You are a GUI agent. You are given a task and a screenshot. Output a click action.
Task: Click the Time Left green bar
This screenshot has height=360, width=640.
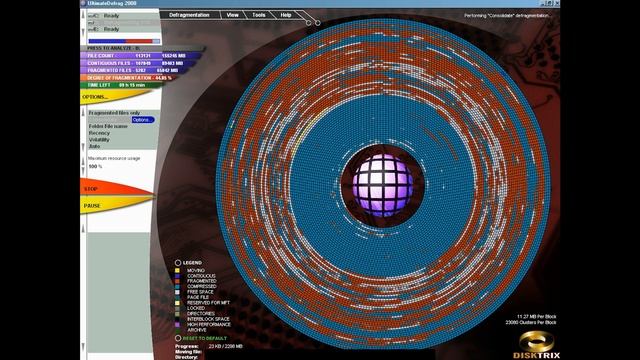tap(122, 85)
